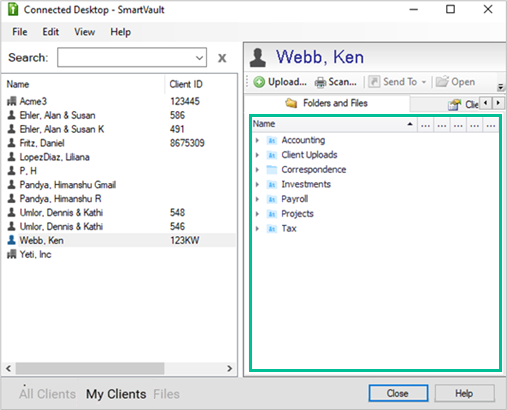Image resolution: width=507 pixels, height=410 pixels.
Task: Click the Send To icon
Action: click(374, 82)
